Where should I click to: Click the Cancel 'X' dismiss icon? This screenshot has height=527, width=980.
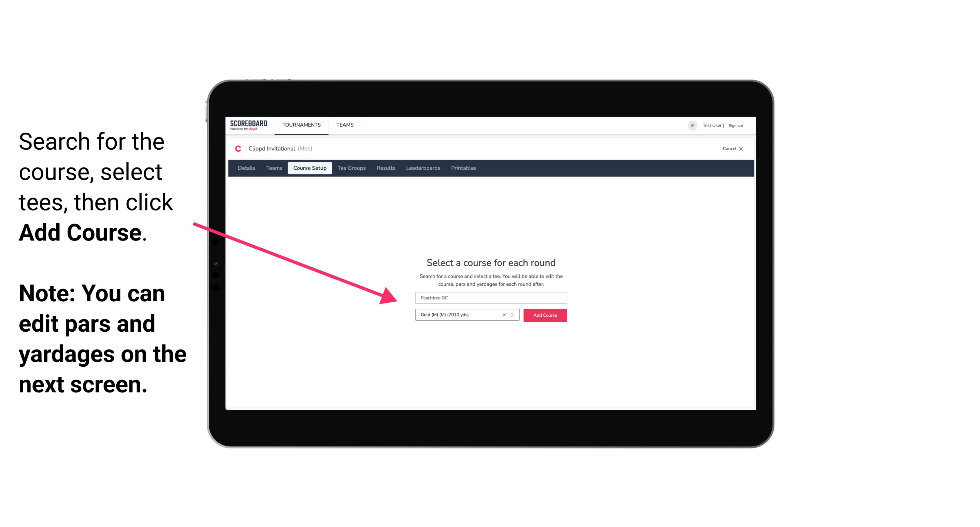(742, 149)
